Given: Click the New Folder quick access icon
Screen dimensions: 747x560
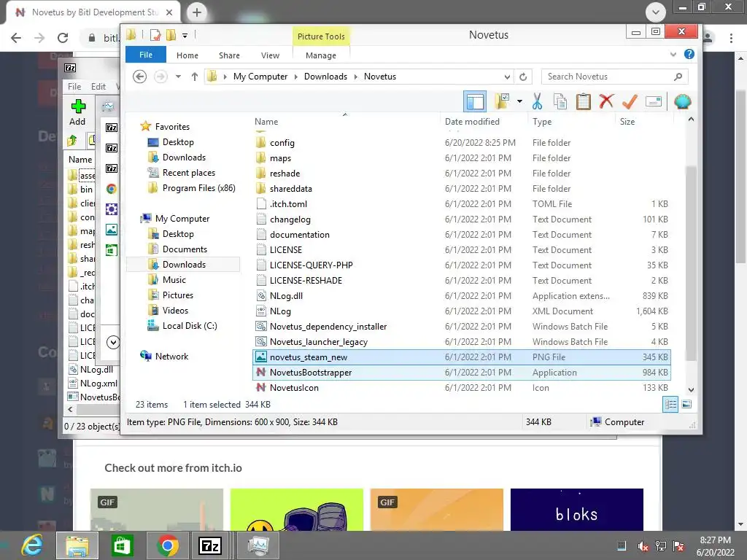Looking at the screenshot, I should pos(171,35).
